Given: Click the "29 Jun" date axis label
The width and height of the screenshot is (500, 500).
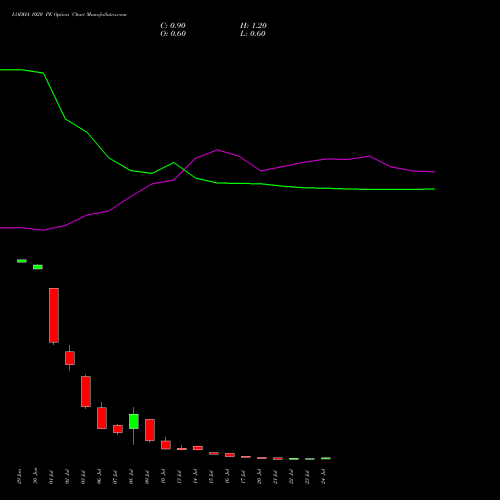Looking at the screenshot, I should (19, 477).
